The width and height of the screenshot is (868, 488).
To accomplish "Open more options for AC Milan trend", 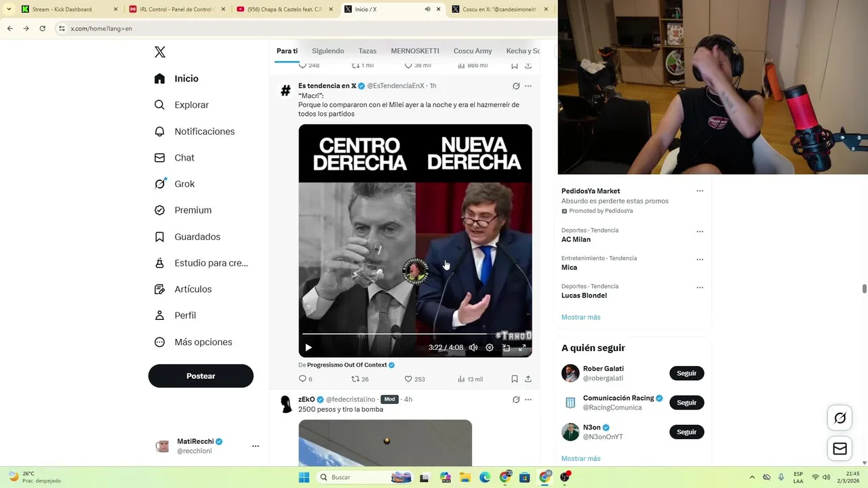I will [700, 232].
